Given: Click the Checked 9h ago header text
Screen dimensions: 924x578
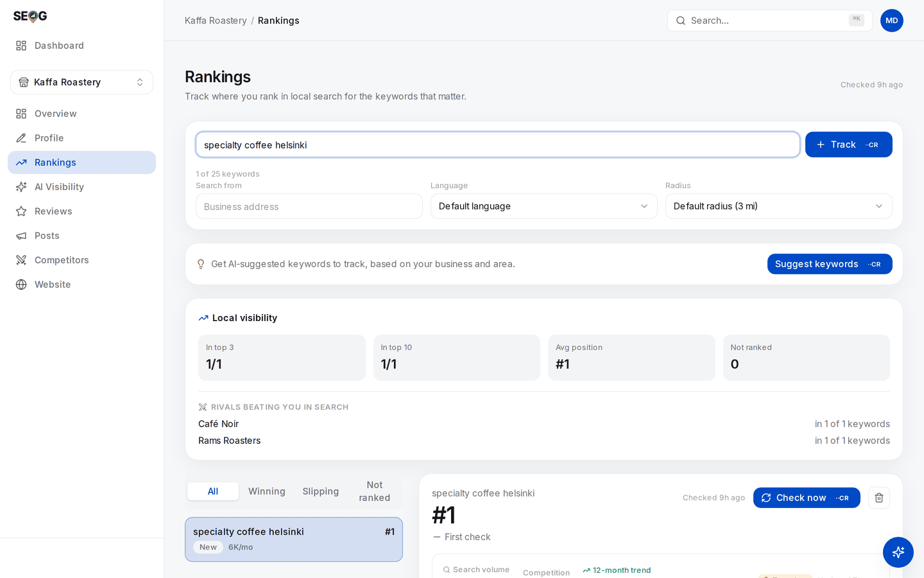Looking at the screenshot, I should (x=871, y=85).
